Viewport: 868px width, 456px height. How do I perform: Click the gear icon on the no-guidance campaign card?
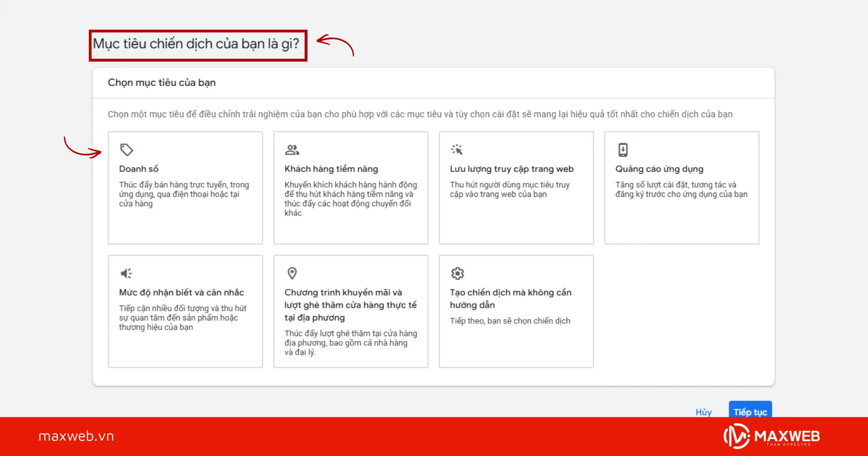click(457, 273)
